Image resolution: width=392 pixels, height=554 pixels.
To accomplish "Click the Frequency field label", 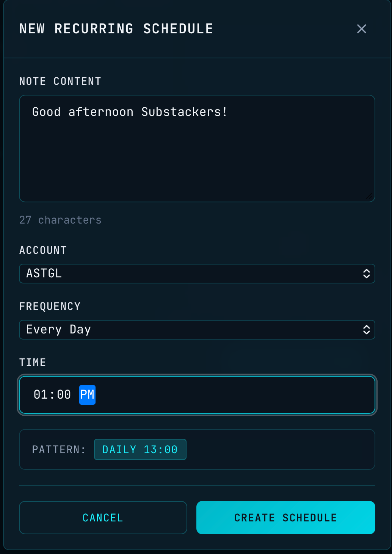I will click(50, 307).
